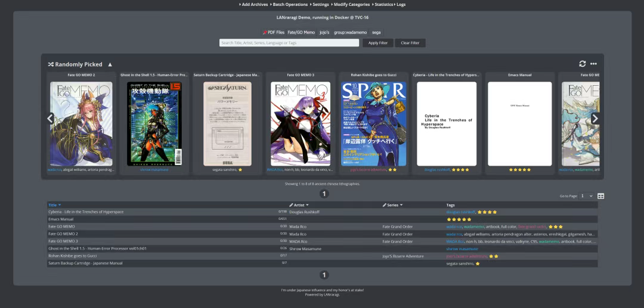Collapse the Randomly Picked carousel section

[110, 64]
